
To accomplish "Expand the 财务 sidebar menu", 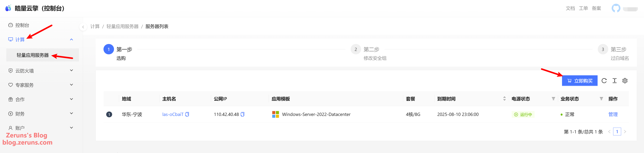I will pyautogui.click(x=41, y=114).
